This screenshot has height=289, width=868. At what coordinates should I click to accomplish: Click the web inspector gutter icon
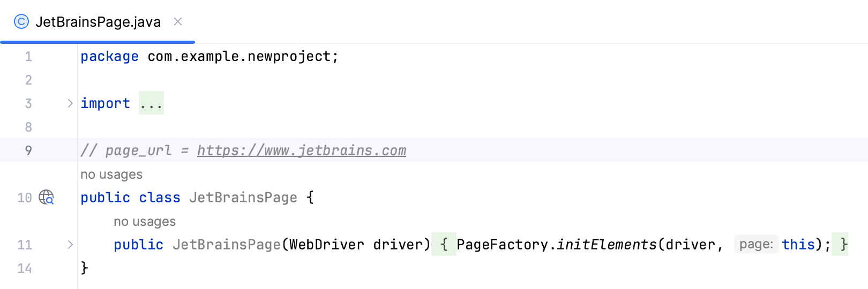[x=47, y=197]
